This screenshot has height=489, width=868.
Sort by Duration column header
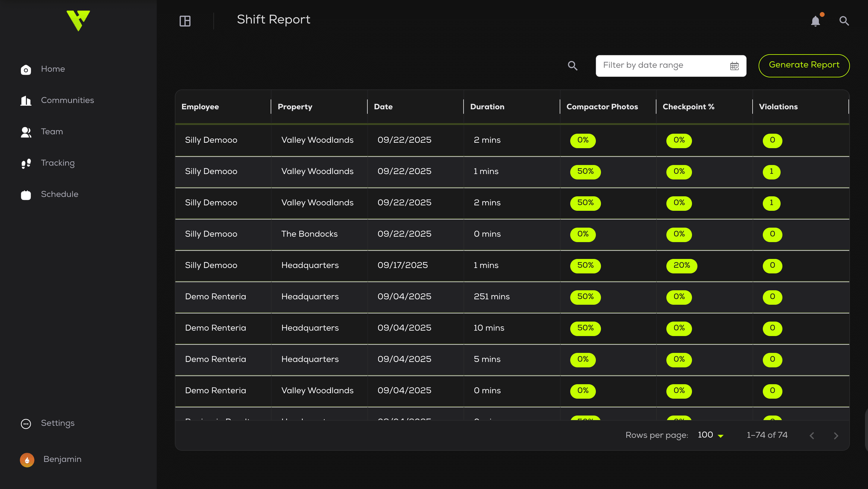[x=487, y=107]
